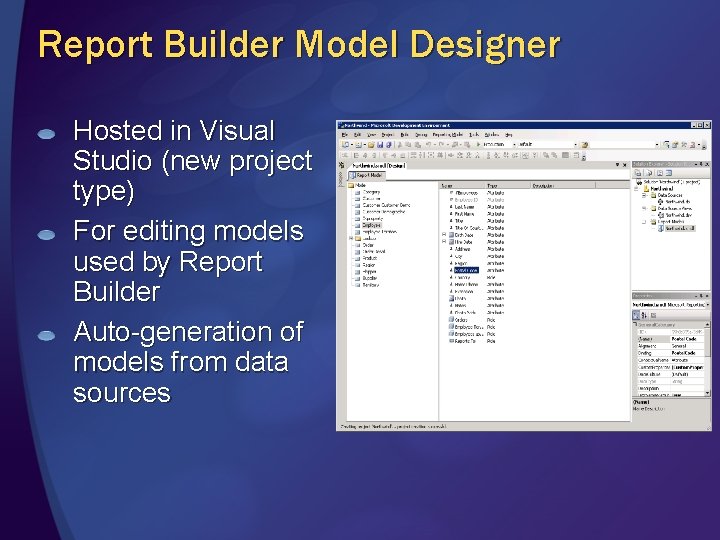Click the Start debugging play icon
720x540 pixels.
(x=478, y=144)
